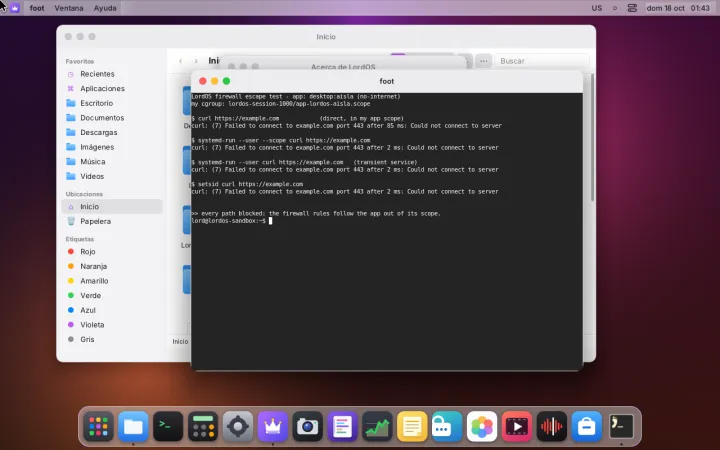720x450 pixels.
Task: Click the Inicio path bar entry
Action: point(180,342)
